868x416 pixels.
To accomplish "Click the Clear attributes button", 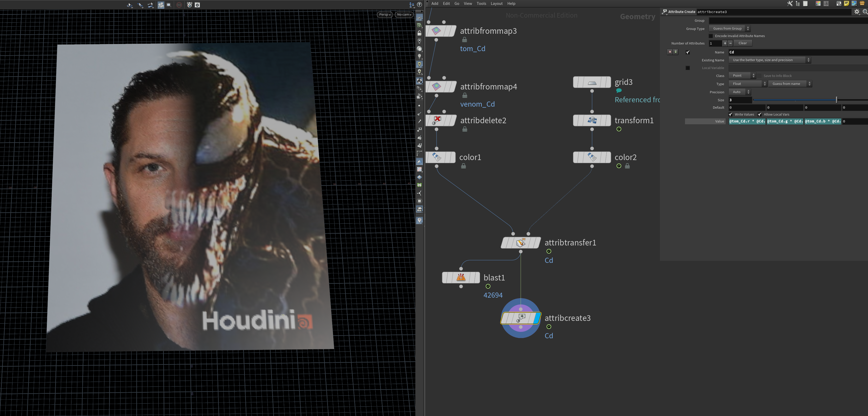I will pyautogui.click(x=743, y=43).
